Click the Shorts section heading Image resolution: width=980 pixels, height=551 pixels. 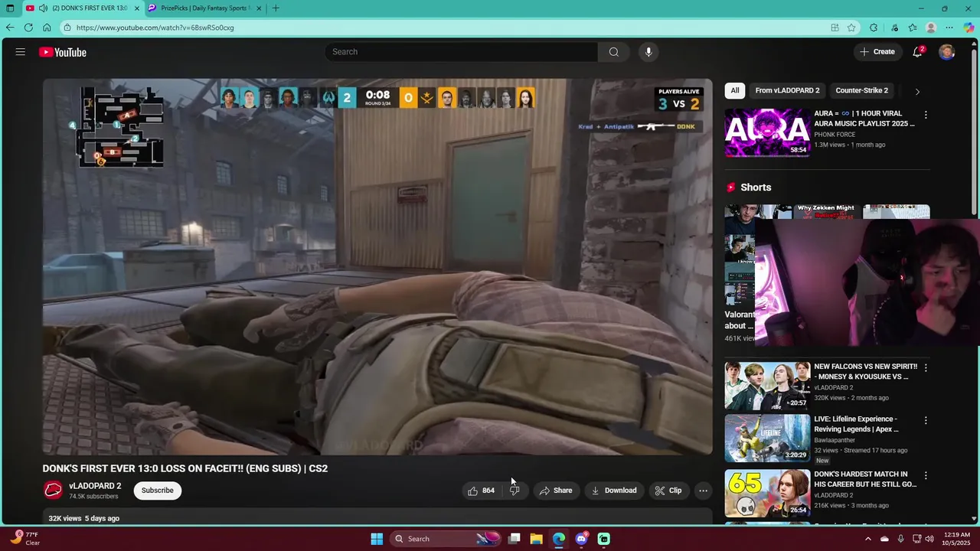click(756, 187)
